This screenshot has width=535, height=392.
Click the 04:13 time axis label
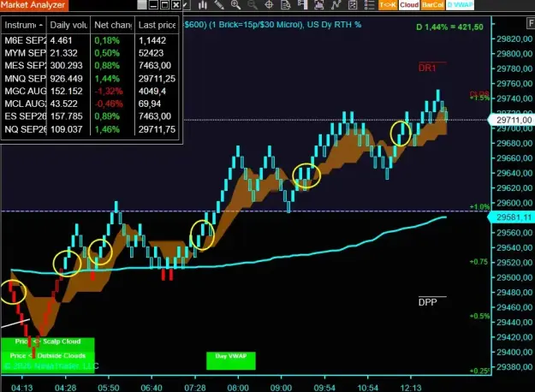pyautogui.click(x=22, y=388)
